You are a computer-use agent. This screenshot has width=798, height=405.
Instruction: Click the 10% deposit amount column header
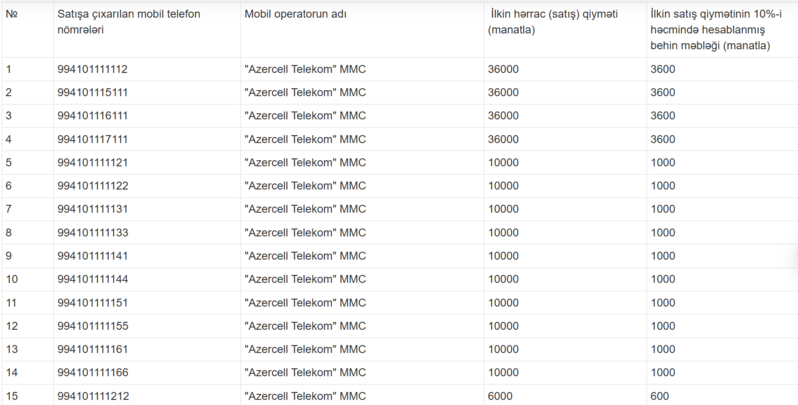(x=716, y=31)
